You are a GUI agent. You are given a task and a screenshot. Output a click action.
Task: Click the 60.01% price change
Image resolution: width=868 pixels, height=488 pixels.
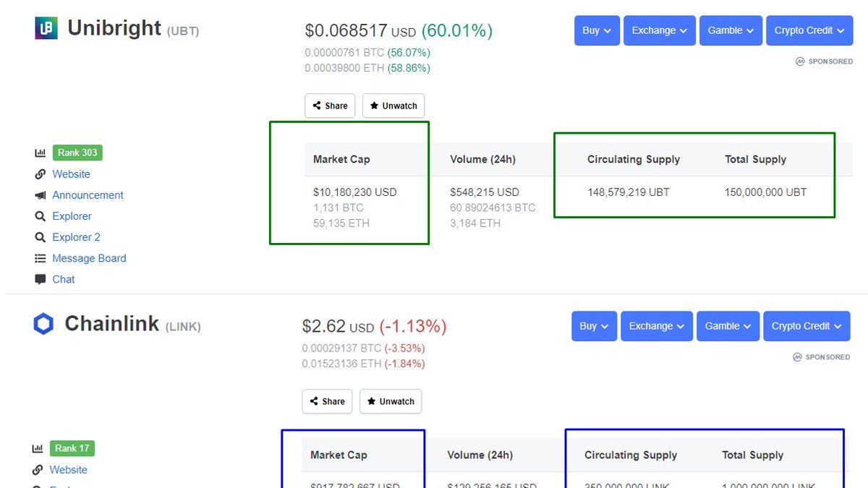tap(456, 31)
